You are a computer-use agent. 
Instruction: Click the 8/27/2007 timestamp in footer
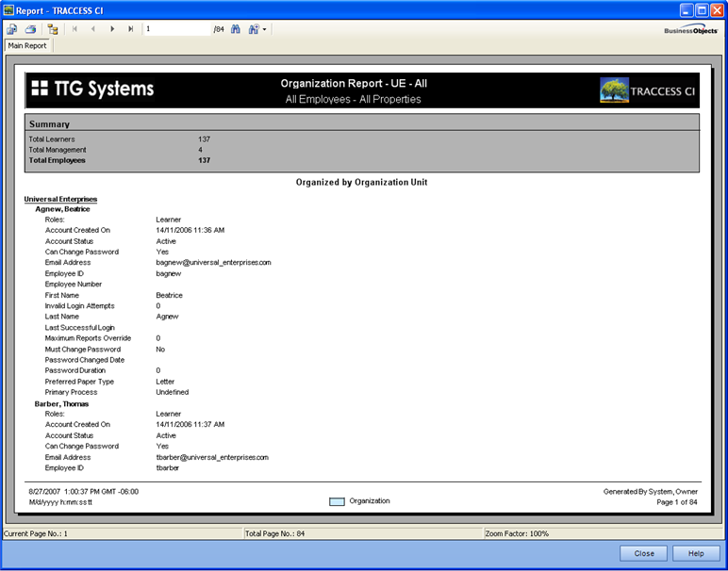click(x=84, y=492)
